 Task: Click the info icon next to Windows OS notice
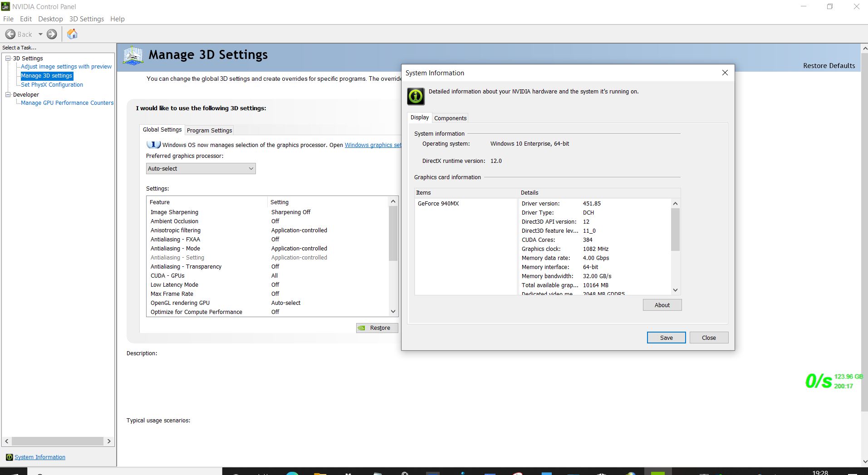pyautogui.click(x=153, y=145)
